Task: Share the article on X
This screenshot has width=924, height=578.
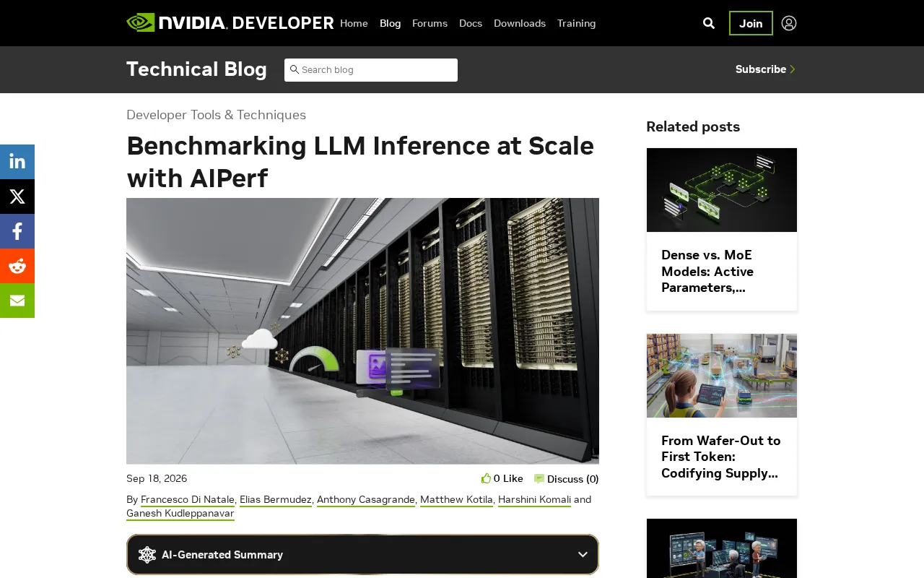Action: click(17, 197)
